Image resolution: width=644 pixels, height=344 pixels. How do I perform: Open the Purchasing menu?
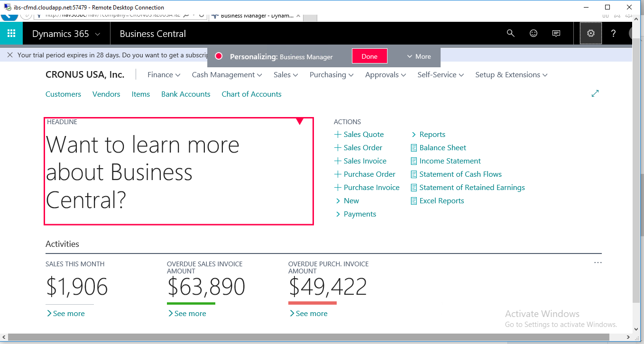331,75
